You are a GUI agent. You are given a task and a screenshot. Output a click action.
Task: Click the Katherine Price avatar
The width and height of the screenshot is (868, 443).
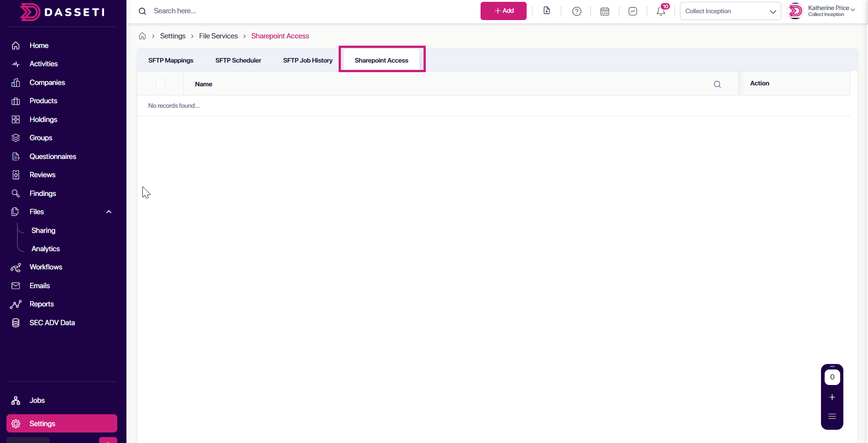click(x=795, y=11)
